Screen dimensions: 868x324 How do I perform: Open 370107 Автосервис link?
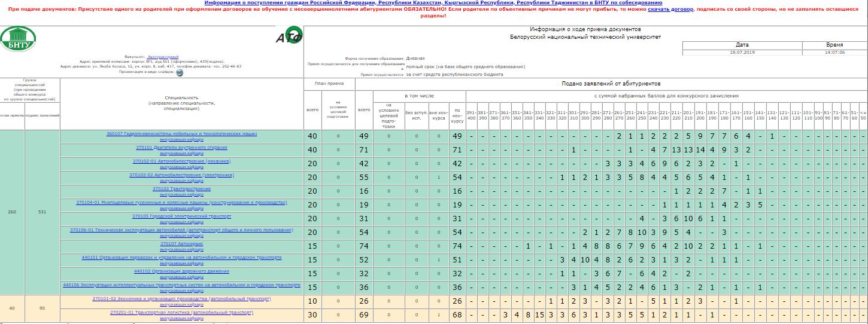tap(181, 243)
